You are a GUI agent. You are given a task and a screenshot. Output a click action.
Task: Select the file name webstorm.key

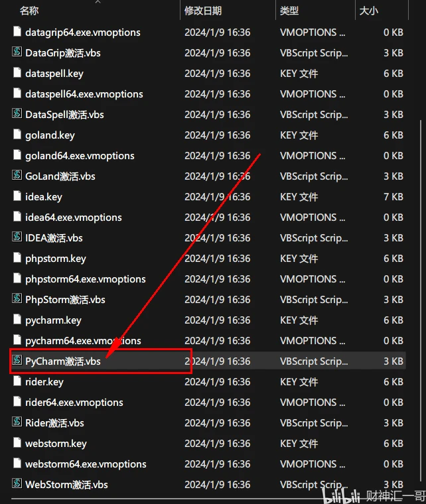(x=56, y=444)
